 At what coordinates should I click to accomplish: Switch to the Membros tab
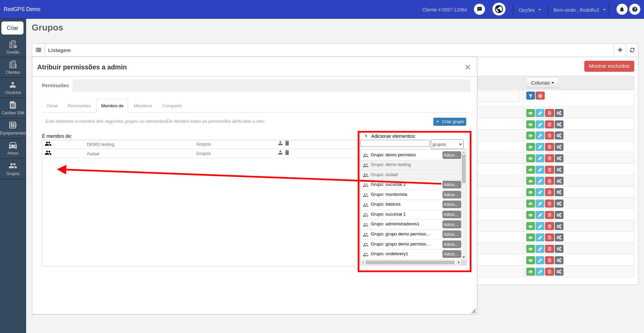pos(143,106)
